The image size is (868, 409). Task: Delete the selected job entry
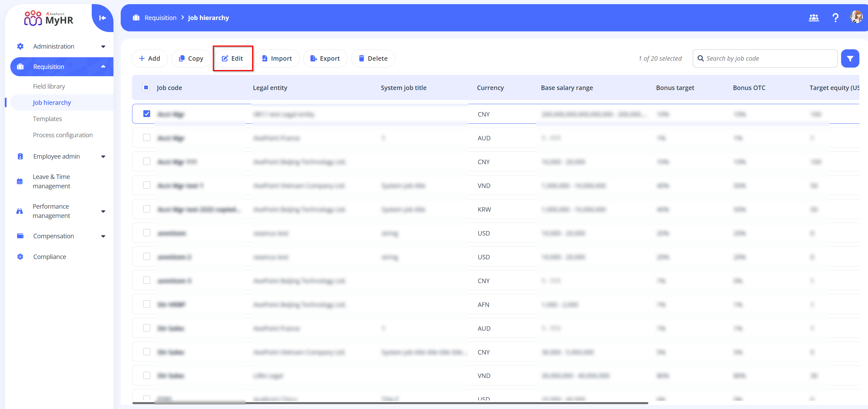373,59
